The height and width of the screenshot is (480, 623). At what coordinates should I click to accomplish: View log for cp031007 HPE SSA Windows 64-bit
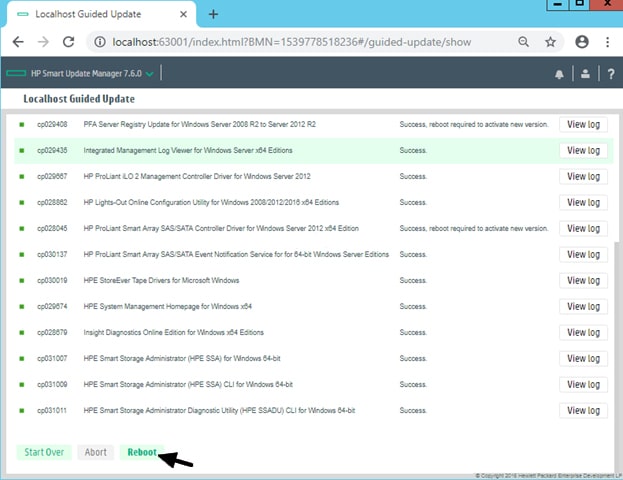click(x=583, y=358)
